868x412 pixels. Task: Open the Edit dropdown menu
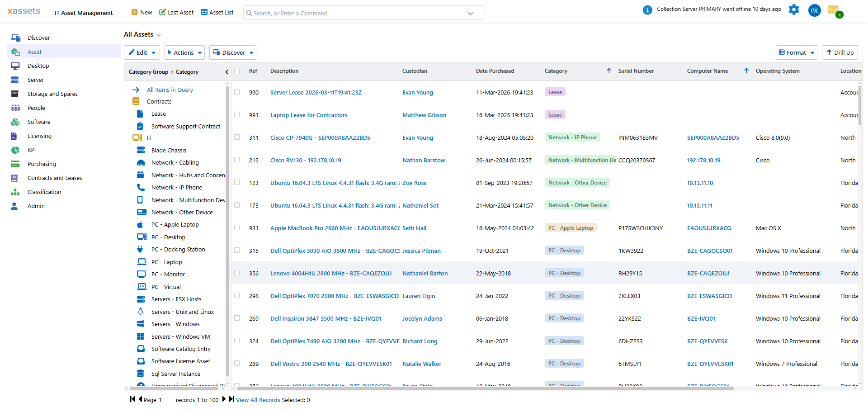[142, 52]
